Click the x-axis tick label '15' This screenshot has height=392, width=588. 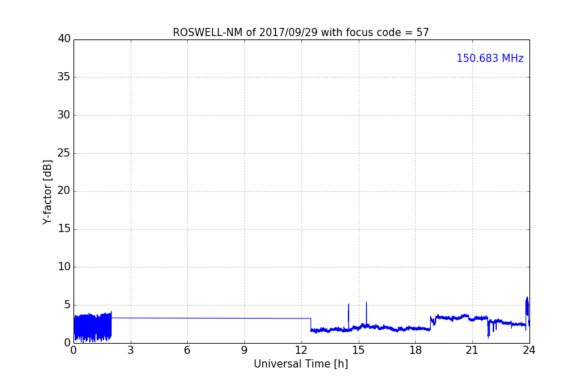359,350
